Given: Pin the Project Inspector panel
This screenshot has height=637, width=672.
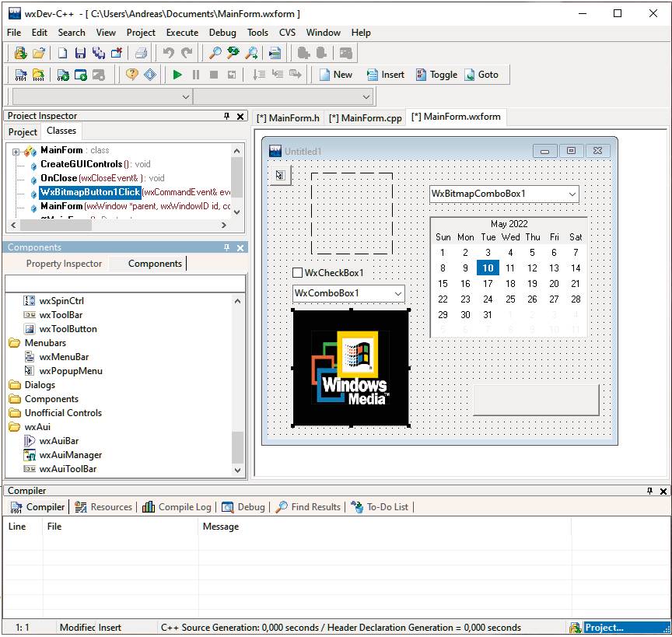Looking at the screenshot, I should pos(226,116).
